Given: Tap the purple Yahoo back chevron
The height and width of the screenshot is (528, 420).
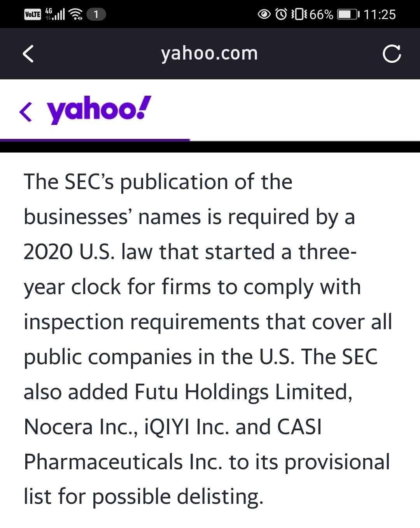Looking at the screenshot, I should point(26,112).
